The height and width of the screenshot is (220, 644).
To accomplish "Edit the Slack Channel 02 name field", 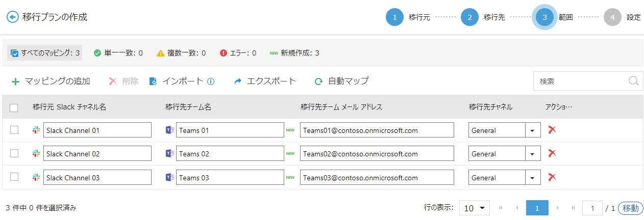I will click(x=97, y=154).
